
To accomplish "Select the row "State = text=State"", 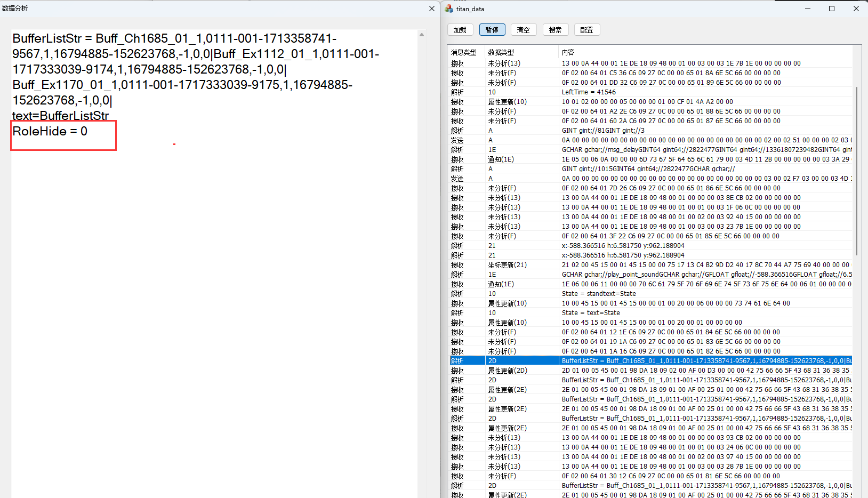I will [x=650, y=313].
